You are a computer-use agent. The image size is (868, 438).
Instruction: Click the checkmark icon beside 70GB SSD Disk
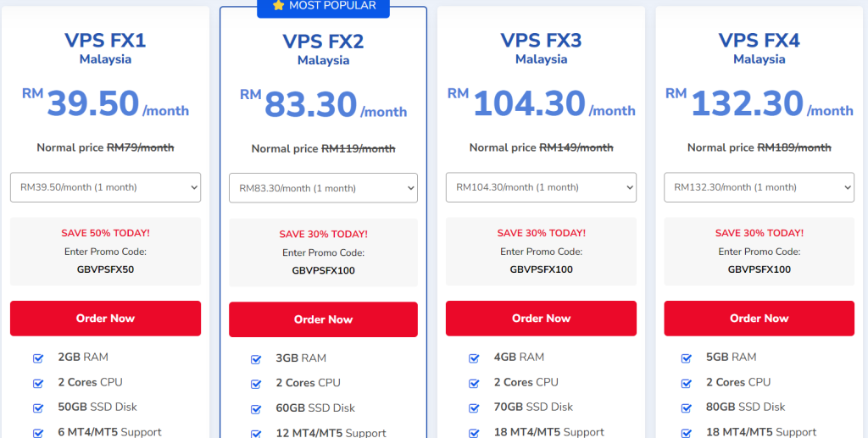[x=474, y=408]
